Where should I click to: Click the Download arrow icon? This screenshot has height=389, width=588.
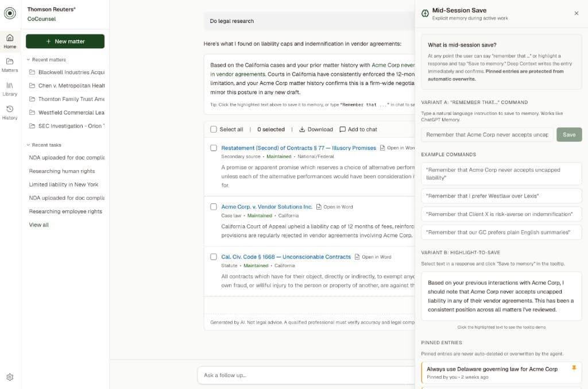(302, 129)
